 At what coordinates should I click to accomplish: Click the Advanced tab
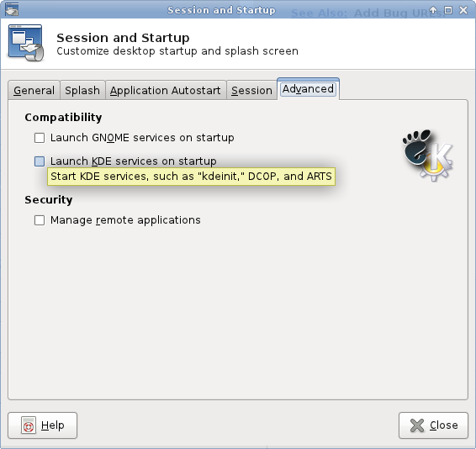pyautogui.click(x=308, y=89)
